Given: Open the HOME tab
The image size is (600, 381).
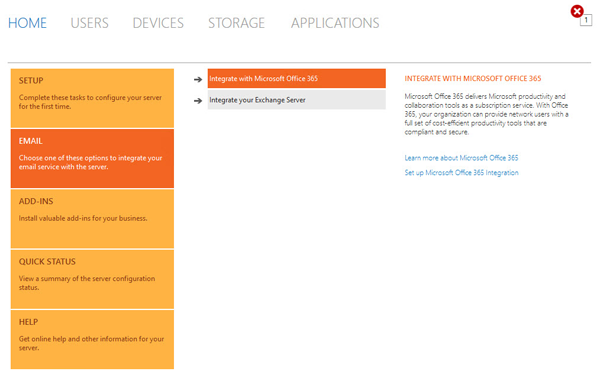Looking at the screenshot, I should 27,23.
